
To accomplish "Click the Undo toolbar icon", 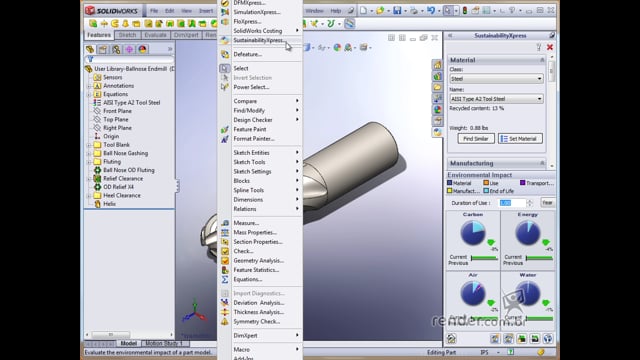I will [431, 11].
